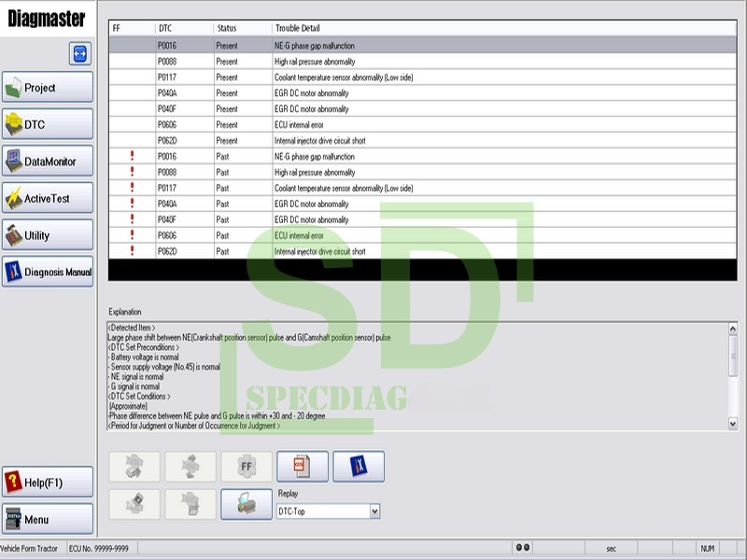Click the first grayed DTC read icon button
The image size is (747, 560).
pos(134,467)
